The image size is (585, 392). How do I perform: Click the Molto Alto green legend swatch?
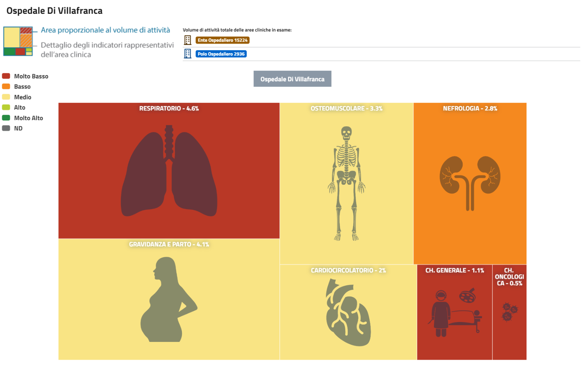point(6,118)
